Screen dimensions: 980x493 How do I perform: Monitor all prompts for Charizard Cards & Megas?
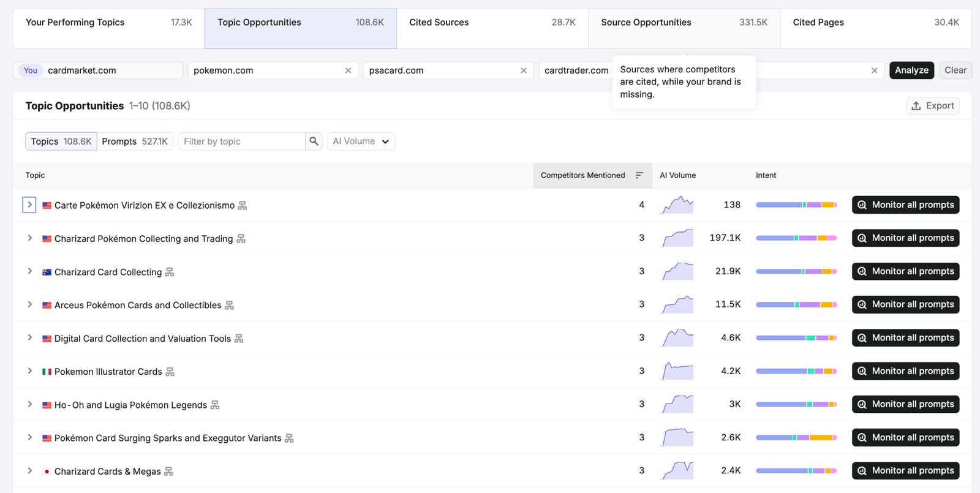(x=905, y=470)
